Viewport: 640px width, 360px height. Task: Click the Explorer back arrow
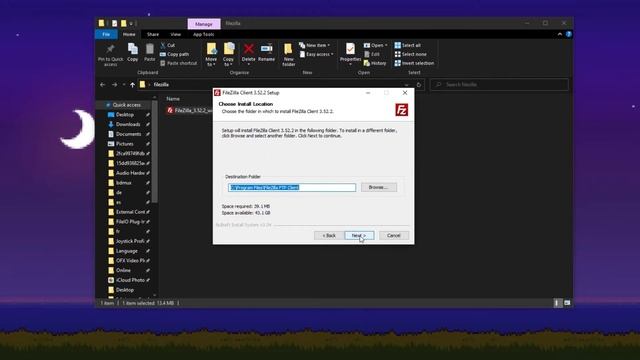coord(103,84)
